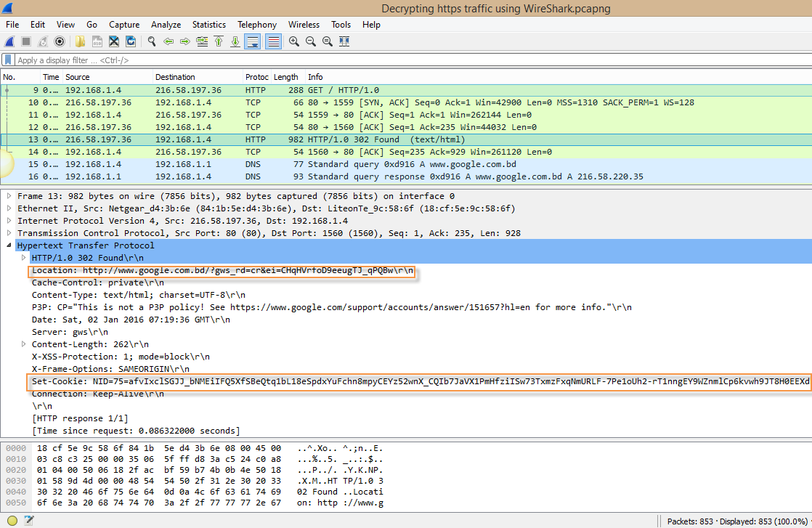This screenshot has height=528, width=812.
Task: Zoom in the main window text
Action: coord(293,41)
